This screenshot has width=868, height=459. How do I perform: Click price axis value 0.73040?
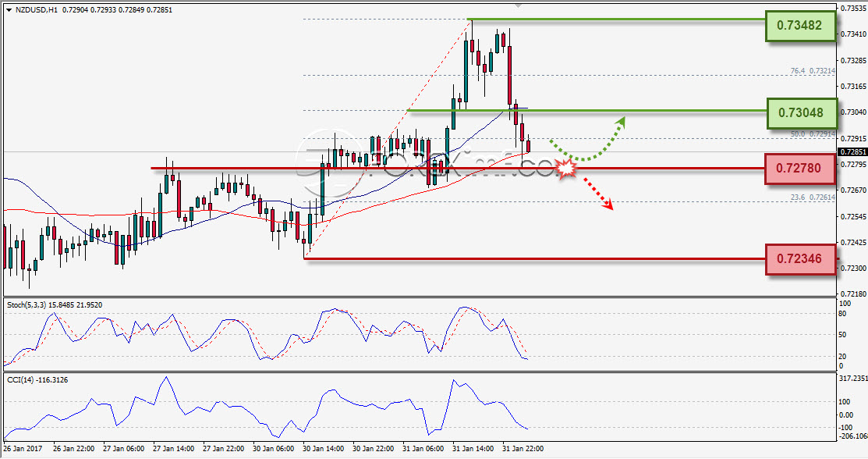click(853, 112)
